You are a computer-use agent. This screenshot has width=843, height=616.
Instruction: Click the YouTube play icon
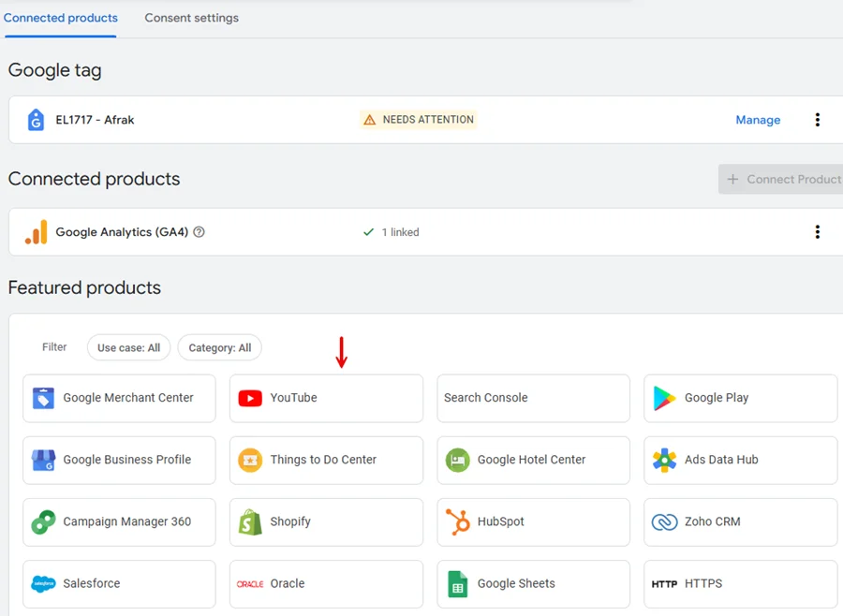pyautogui.click(x=250, y=398)
